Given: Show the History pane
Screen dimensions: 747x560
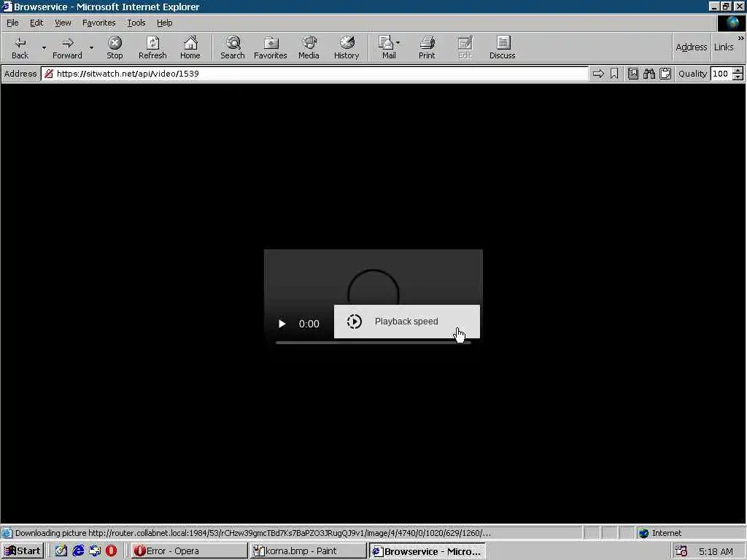Looking at the screenshot, I should click(347, 47).
